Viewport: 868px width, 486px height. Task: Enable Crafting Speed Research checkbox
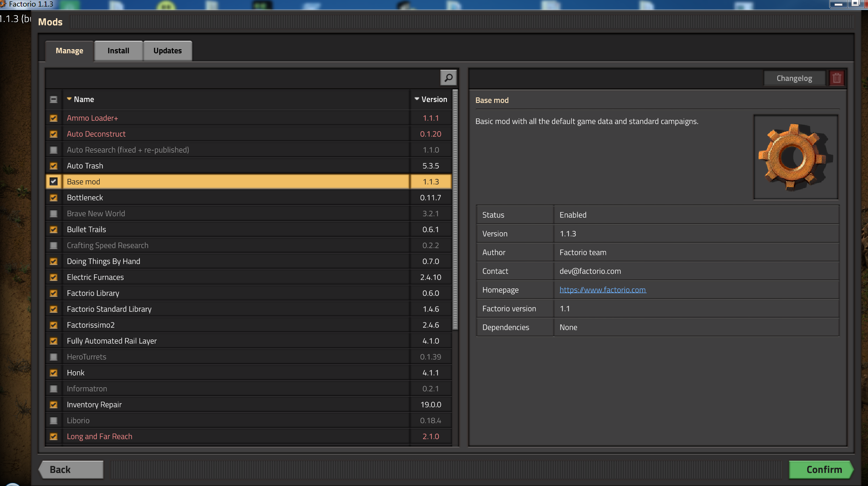point(54,245)
